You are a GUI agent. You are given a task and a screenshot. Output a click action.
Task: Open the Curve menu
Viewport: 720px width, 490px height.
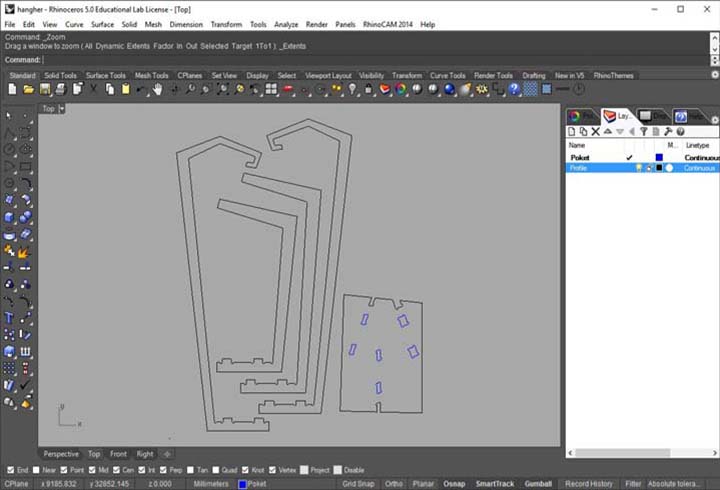pyautogui.click(x=74, y=24)
